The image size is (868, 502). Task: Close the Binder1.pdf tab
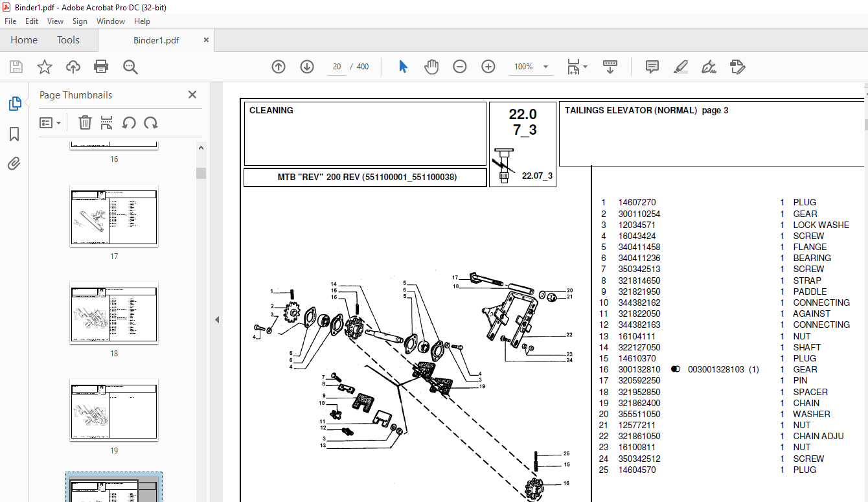(207, 40)
